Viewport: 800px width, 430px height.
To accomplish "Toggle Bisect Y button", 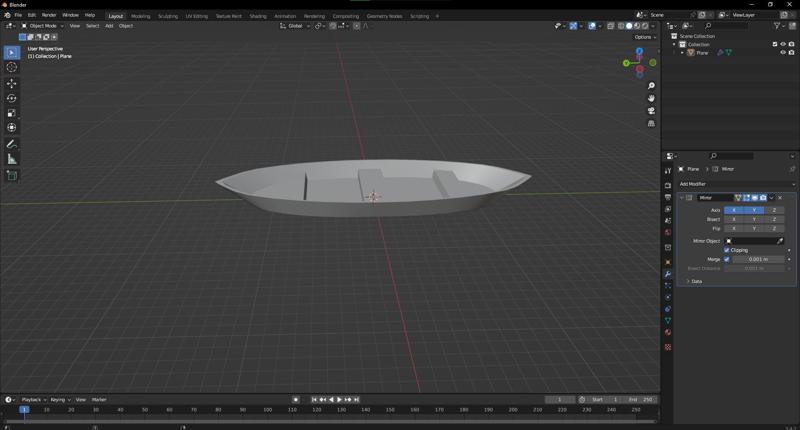I will pyautogui.click(x=754, y=219).
